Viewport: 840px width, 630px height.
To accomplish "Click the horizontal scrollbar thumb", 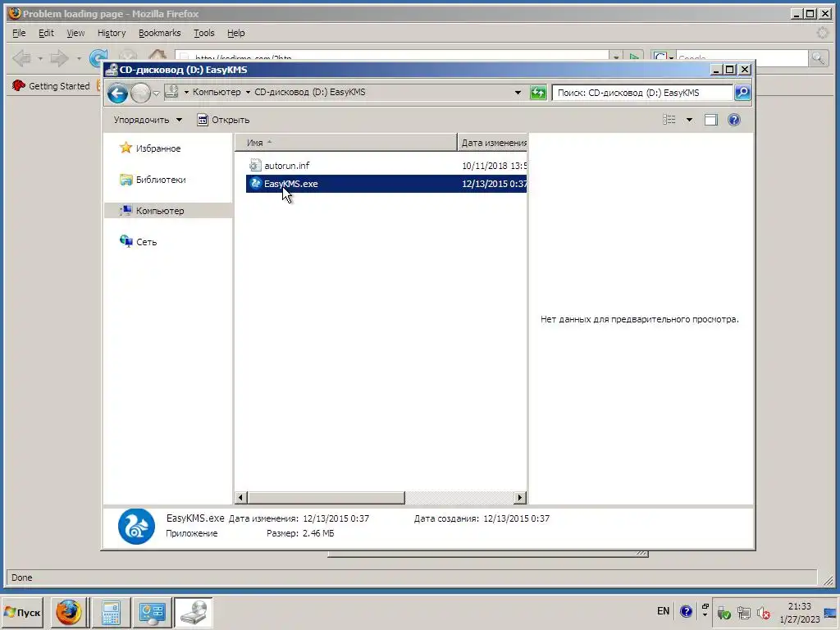I will point(326,498).
